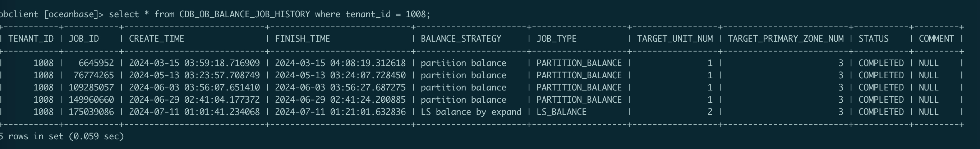Viewport: 980px width, 149px height.
Task: Click job ID 175039086
Action: [x=91, y=112]
